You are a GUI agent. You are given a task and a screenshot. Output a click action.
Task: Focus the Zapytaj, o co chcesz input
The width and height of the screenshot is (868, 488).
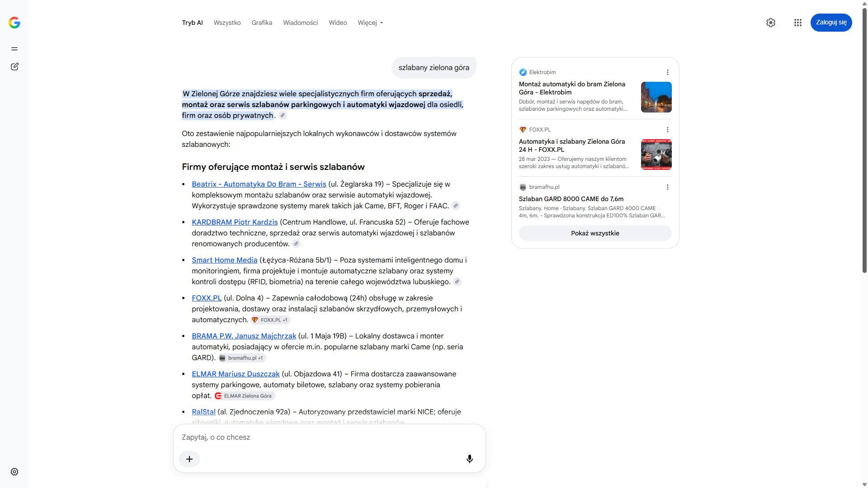[x=329, y=437]
